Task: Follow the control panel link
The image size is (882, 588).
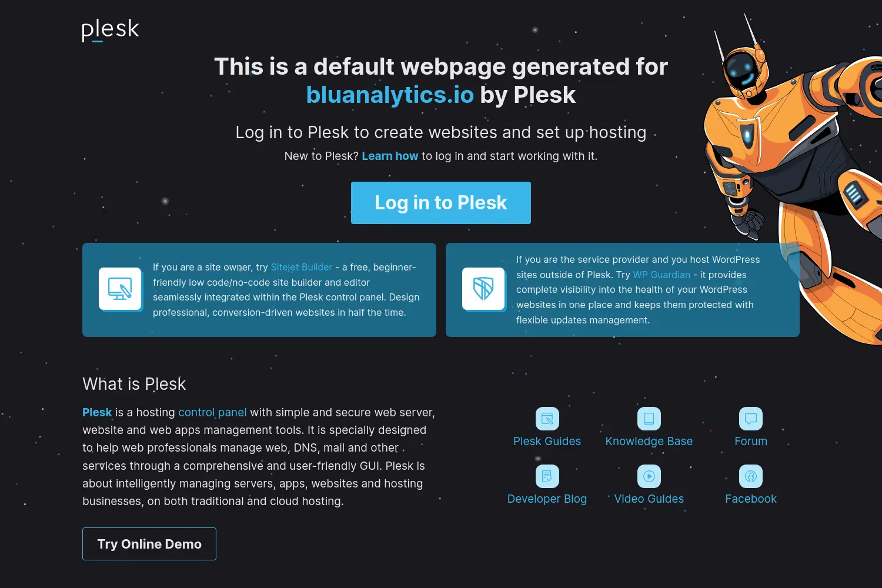Action: pyautogui.click(x=212, y=412)
